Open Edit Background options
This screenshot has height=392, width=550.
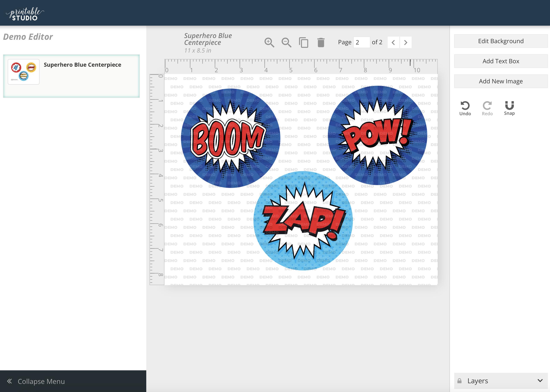pos(501,41)
